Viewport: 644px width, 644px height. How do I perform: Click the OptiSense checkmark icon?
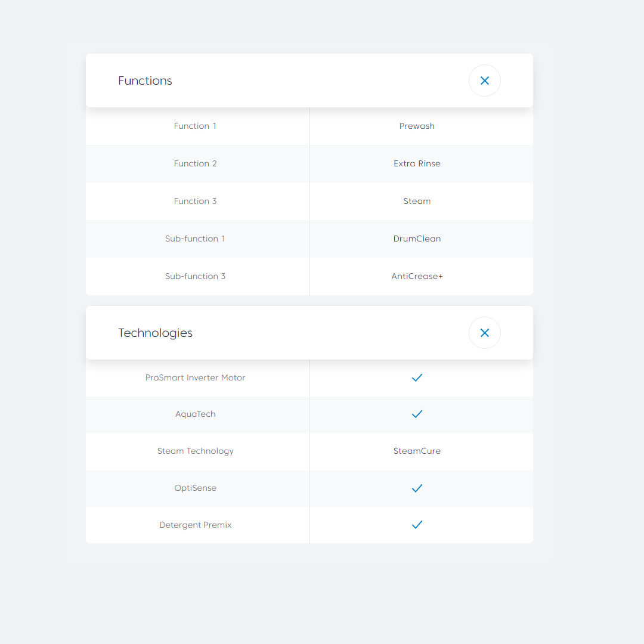pos(417,488)
